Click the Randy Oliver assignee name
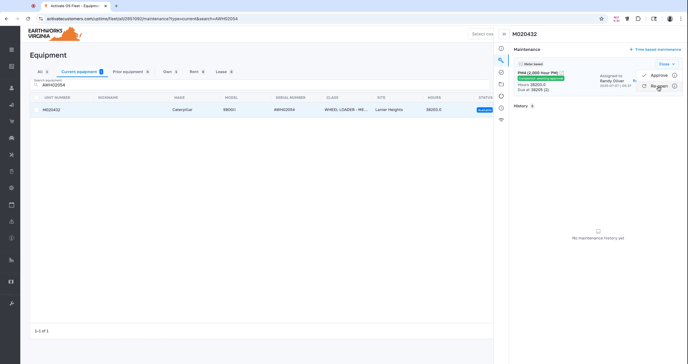Viewport: 688px width, 364px height. point(612,81)
